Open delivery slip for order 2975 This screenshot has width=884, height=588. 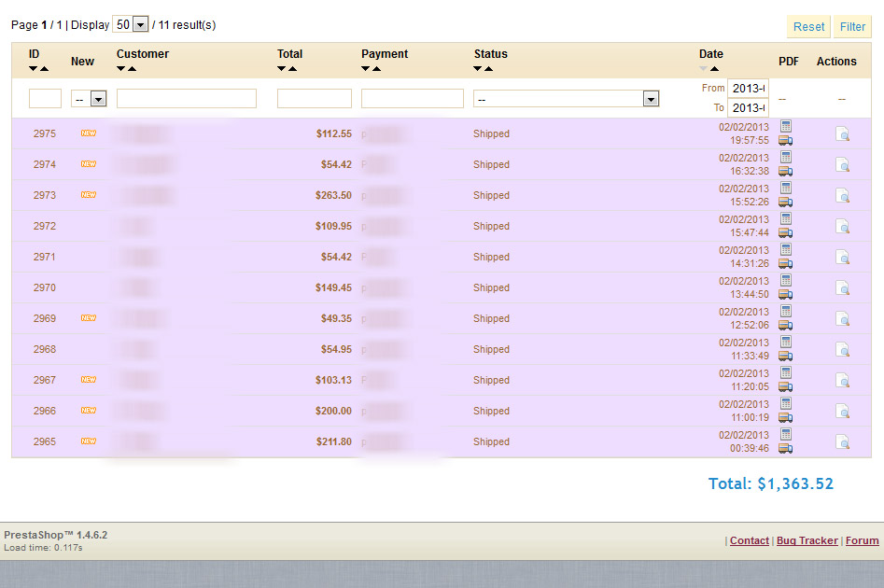pos(786,140)
